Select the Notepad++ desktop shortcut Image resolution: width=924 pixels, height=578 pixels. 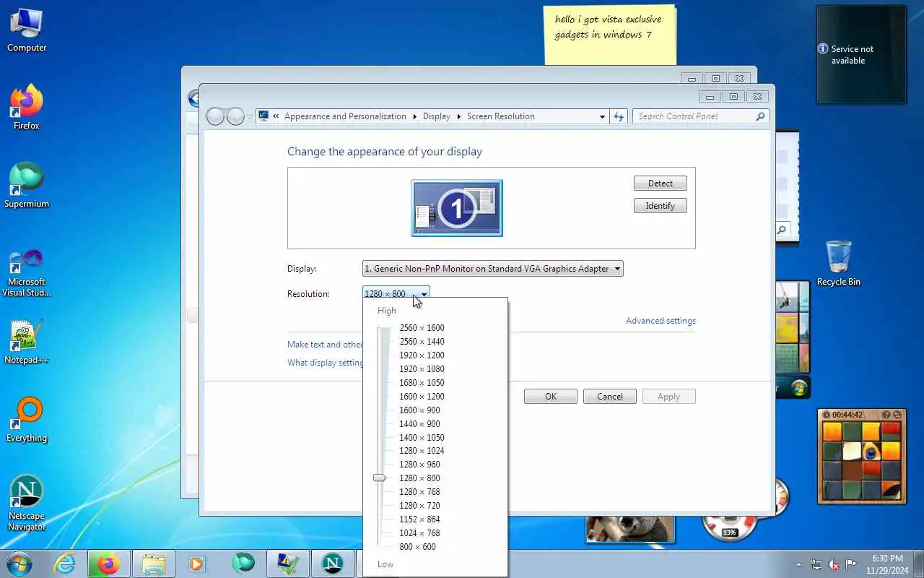point(27,342)
